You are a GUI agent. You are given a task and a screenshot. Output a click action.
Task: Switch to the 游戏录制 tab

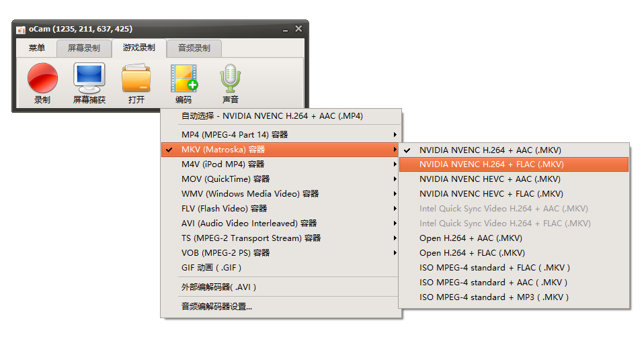coord(139,48)
